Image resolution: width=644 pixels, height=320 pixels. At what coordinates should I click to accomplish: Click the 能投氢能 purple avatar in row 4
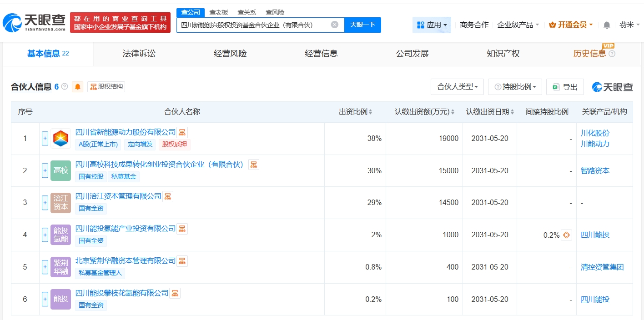60,235
